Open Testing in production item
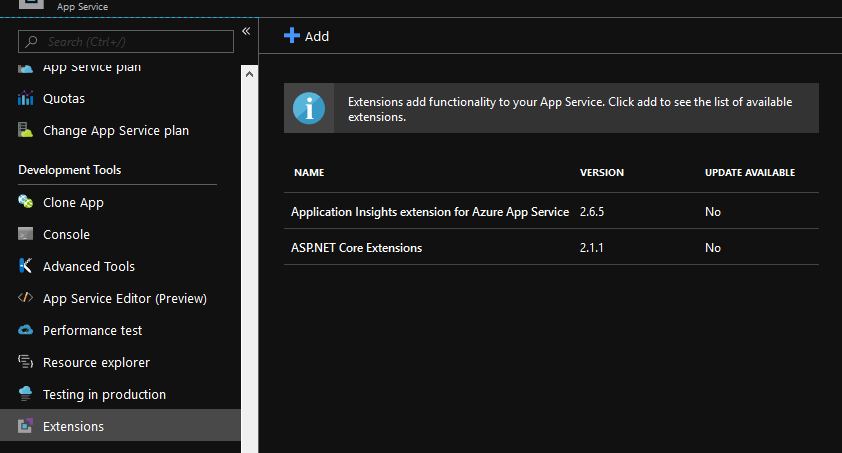842x453 pixels. click(104, 394)
